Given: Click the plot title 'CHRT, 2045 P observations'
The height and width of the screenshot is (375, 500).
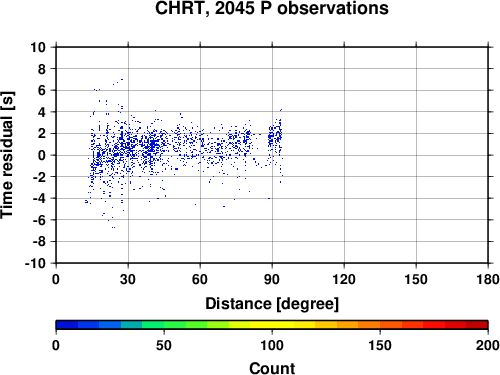Looking at the screenshot, I should tap(272, 8).
